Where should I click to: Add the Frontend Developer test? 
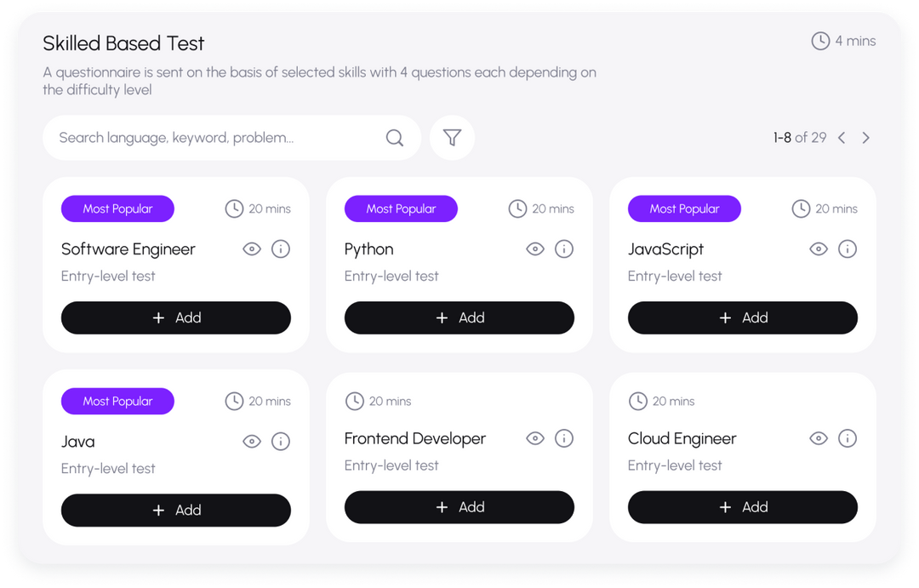point(459,507)
